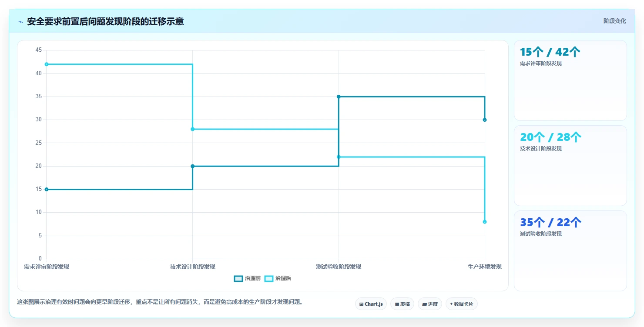Viewport: 644px width, 327px height.
Task: Click 需求评审阶段发现 caption in first card
Action: [x=541, y=63]
